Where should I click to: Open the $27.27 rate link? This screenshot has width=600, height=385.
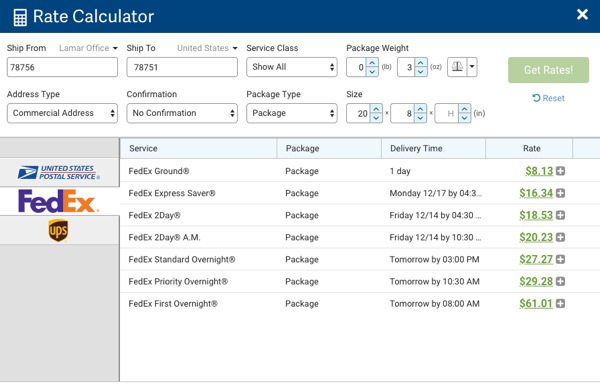coord(536,259)
